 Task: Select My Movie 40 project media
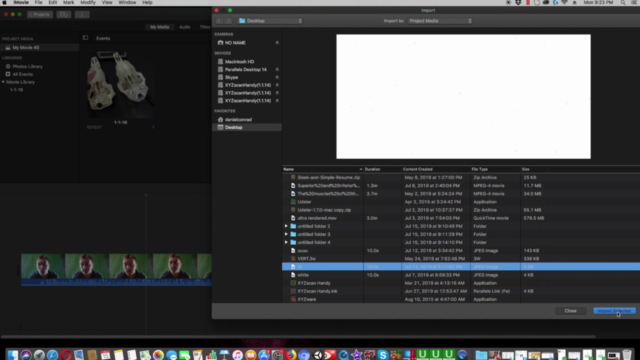pos(39,48)
